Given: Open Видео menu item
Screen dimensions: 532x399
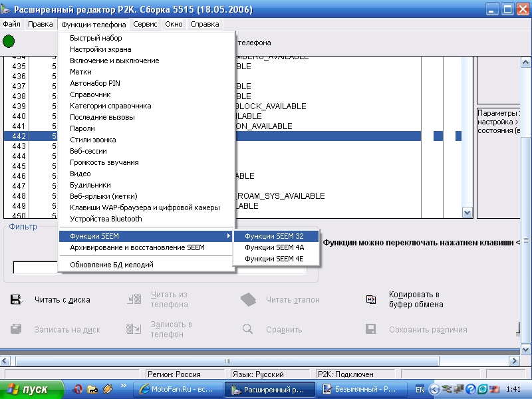Looking at the screenshot, I should point(146,174).
